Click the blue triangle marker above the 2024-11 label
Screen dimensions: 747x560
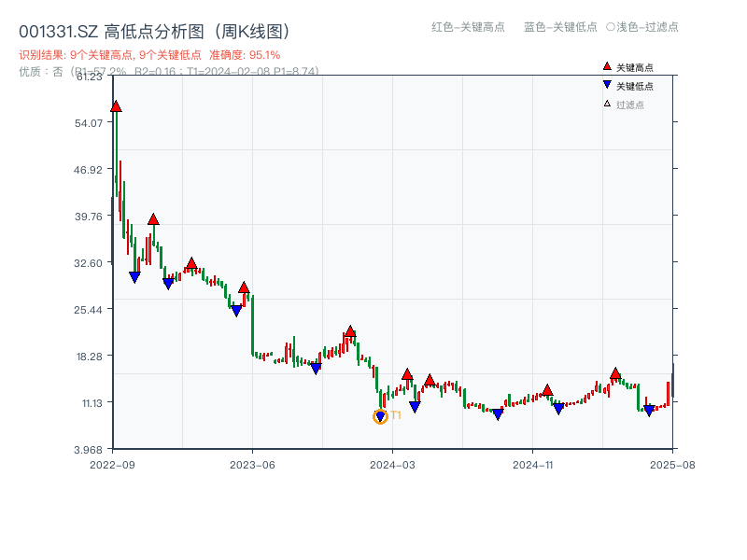[x=559, y=407]
